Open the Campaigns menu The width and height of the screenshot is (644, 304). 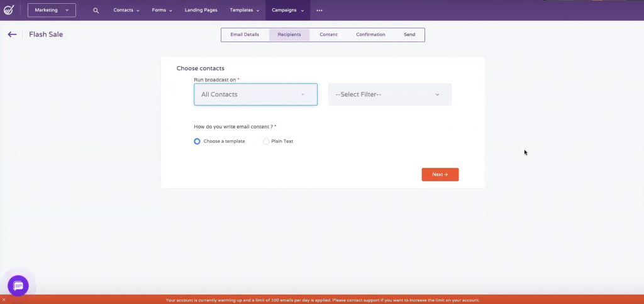[x=287, y=11]
